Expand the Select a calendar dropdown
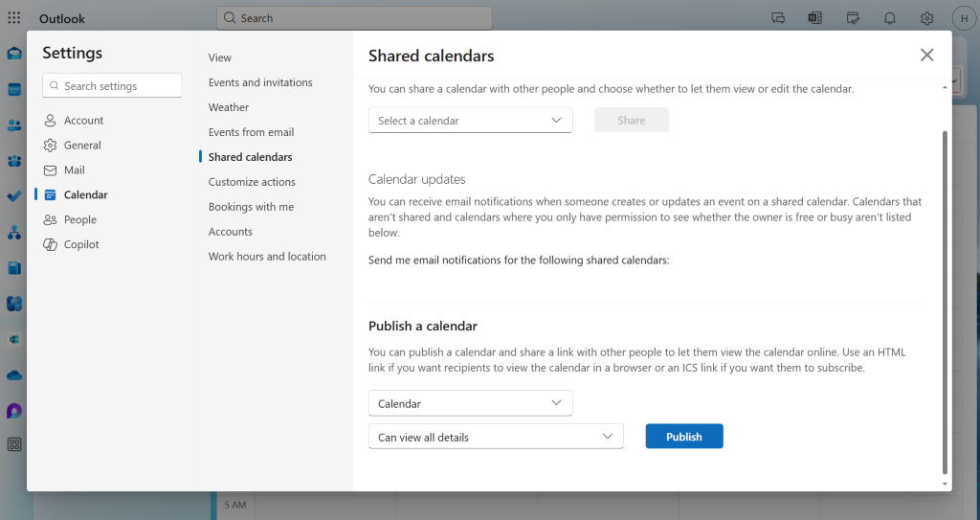Image resolution: width=980 pixels, height=520 pixels. pos(471,120)
